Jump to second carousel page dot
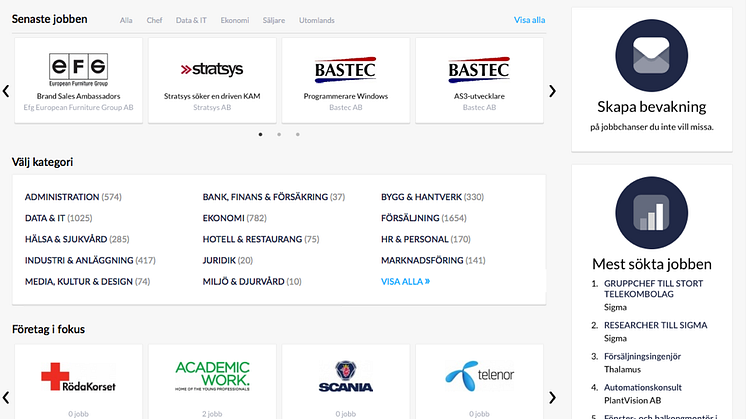The height and width of the screenshot is (419, 746). coord(279,133)
